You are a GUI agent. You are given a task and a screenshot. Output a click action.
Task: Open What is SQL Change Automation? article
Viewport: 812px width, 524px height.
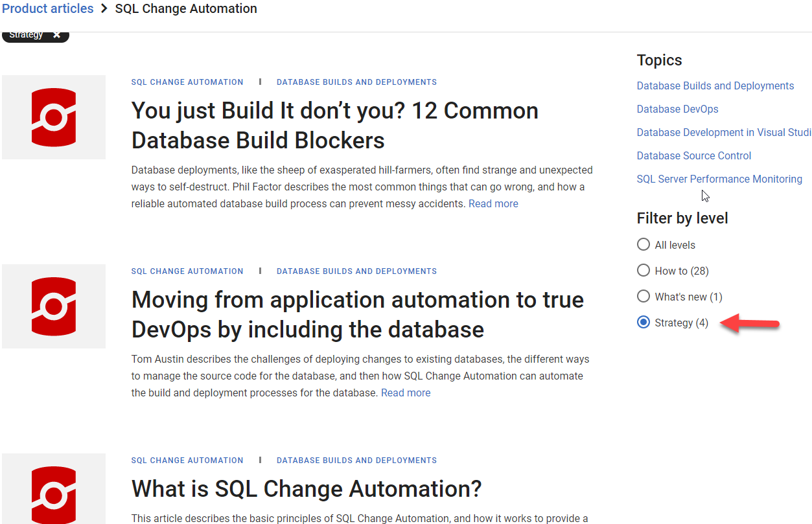(306, 489)
